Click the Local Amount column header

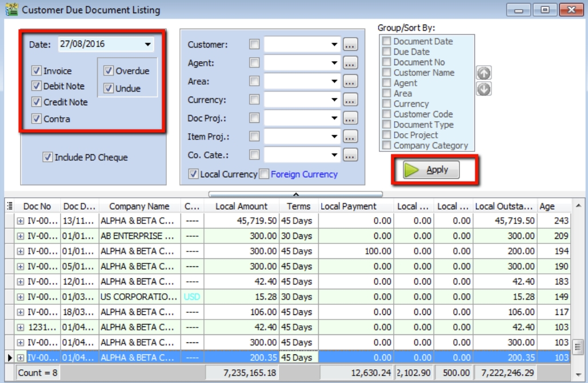pyautogui.click(x=241, y=206)
